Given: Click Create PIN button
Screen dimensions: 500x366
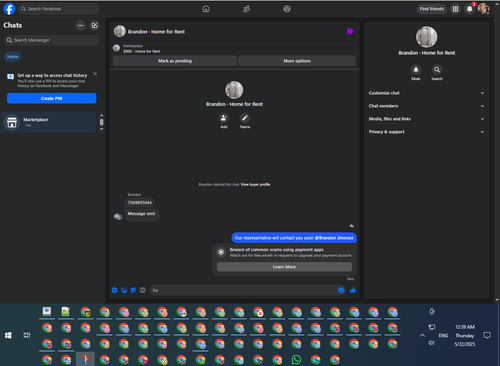Looking at the screenshot, I should coord(52,98).
